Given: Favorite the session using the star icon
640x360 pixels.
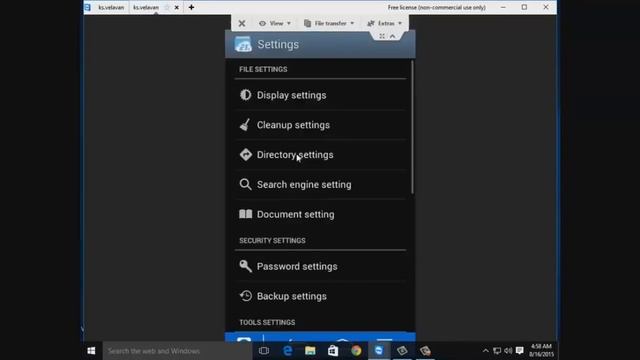Looking at the screenshot, I should 167,7.
